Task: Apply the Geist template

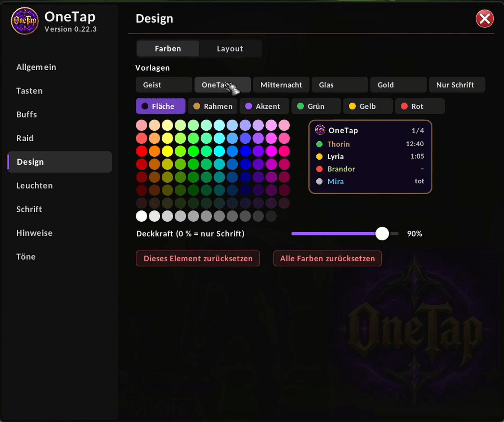Action: click(164, 85)
